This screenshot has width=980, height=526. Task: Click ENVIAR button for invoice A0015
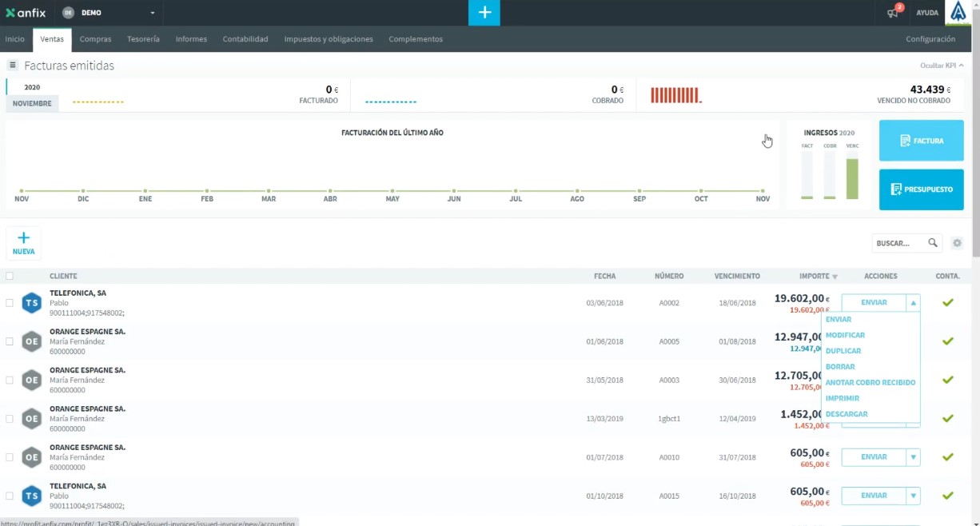874,496
